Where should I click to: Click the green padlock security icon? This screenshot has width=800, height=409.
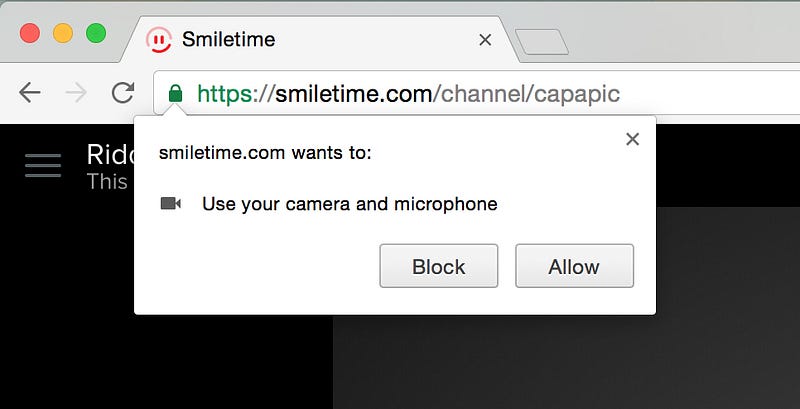[x=175, y=94]
